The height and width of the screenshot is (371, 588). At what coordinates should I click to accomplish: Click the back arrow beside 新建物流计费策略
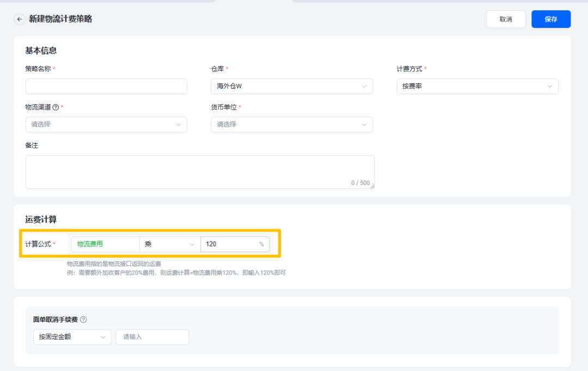pyautogui.click(x=20, y=19)
